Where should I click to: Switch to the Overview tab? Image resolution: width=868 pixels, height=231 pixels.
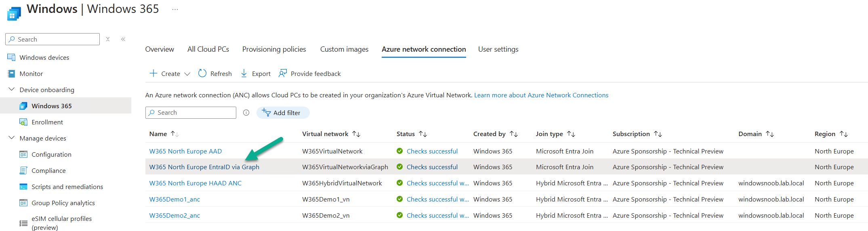pyautogui.click(x=160, y=49)
